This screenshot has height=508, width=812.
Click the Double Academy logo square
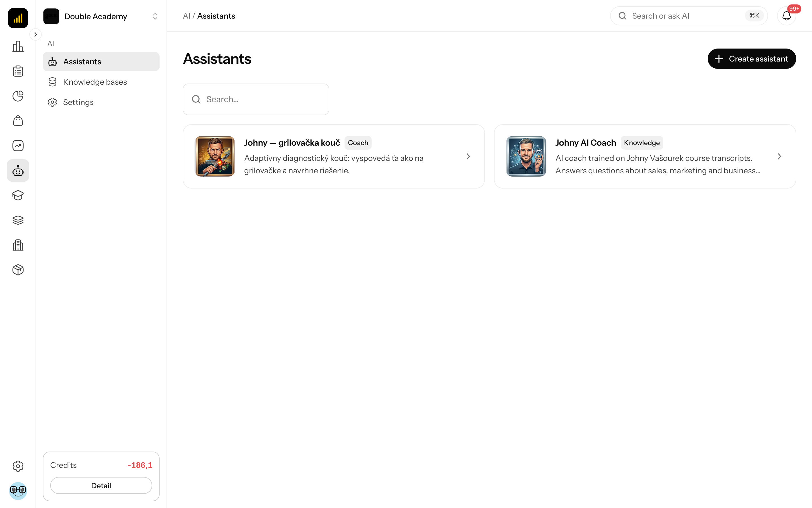click(x=51, y=16)
